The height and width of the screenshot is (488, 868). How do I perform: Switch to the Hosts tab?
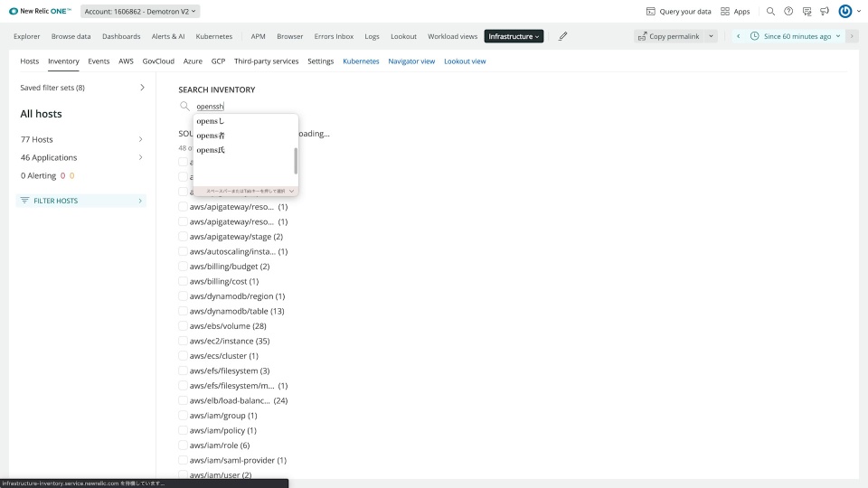click(29, 61)
